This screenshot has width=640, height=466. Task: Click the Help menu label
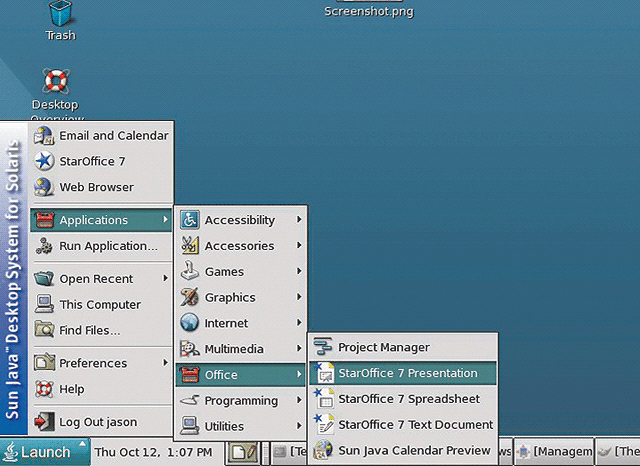(72, 389)
